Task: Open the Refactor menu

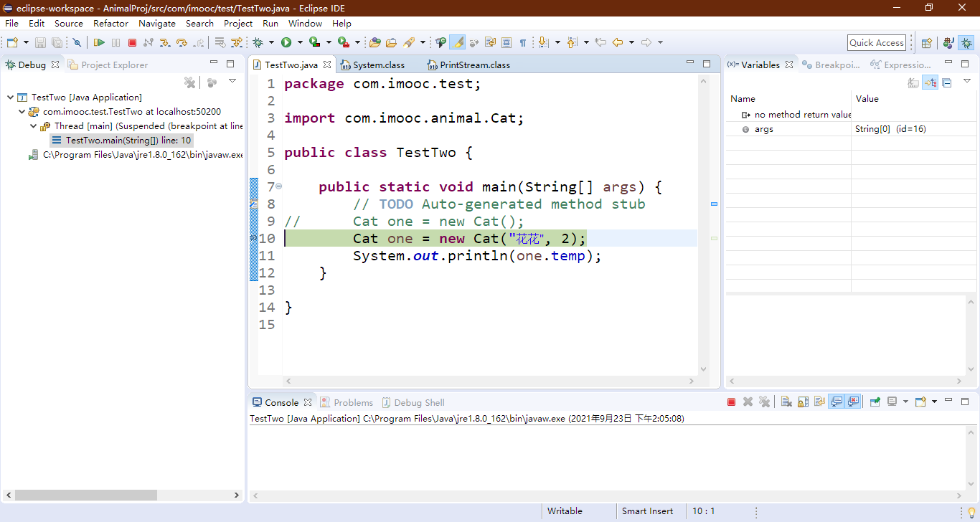Action: [110, 23]
